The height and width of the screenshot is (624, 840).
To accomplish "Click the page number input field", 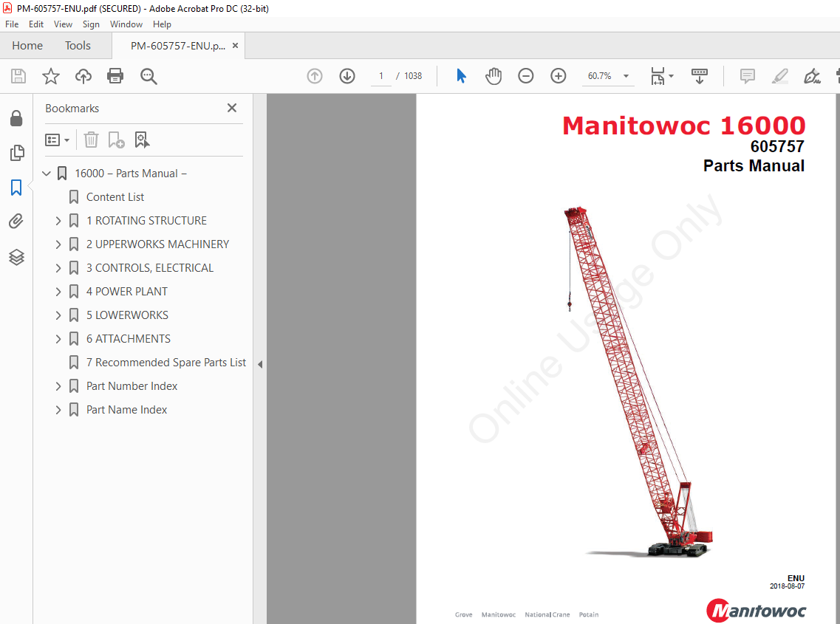I will point(381,76).
